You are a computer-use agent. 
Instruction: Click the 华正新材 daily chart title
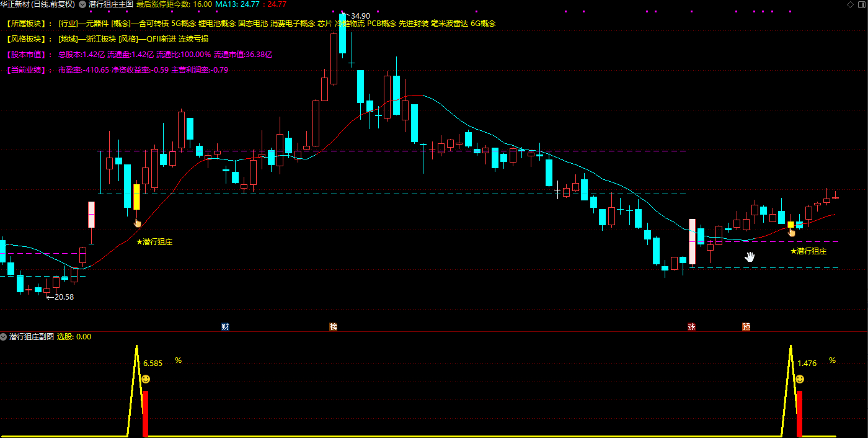tap(37, 4)
